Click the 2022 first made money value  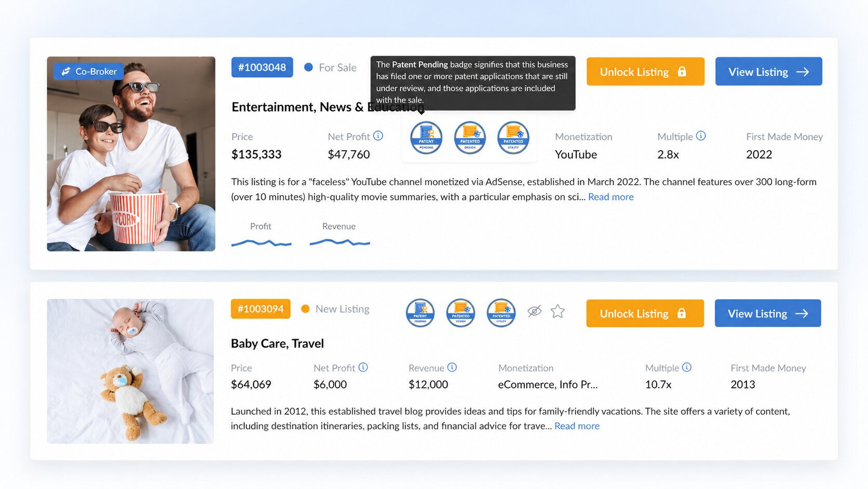coord(759,154)
